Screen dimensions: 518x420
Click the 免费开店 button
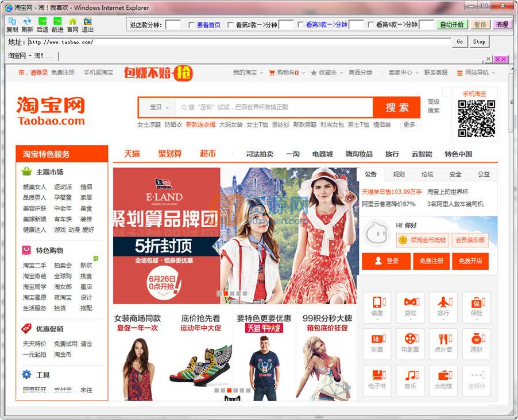tap(470, 261)
